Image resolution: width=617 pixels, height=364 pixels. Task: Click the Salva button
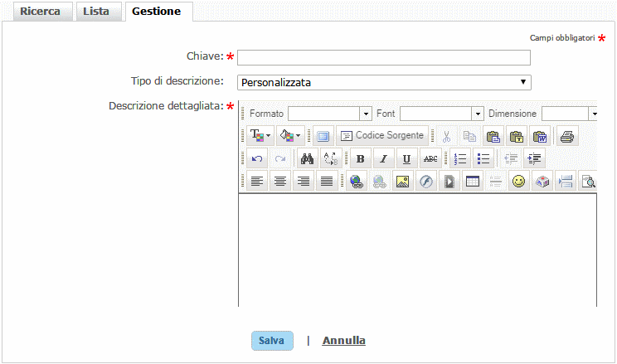(x=272, y=341)
